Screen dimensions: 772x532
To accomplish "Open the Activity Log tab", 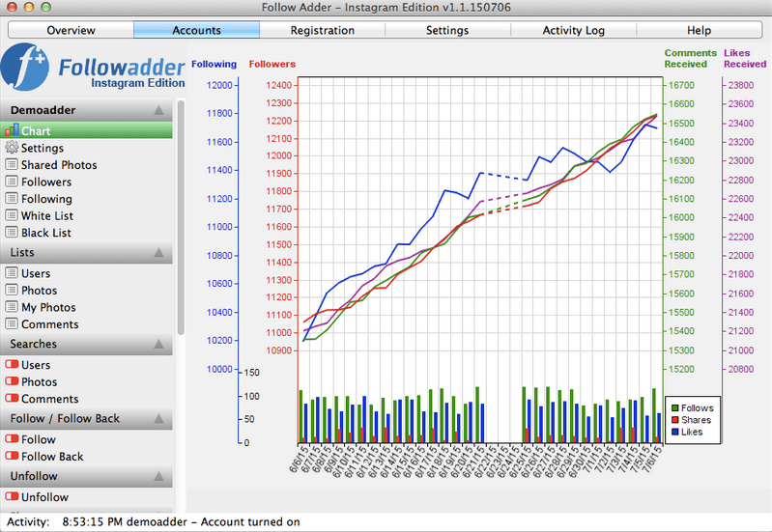I will tap(574, 30).
